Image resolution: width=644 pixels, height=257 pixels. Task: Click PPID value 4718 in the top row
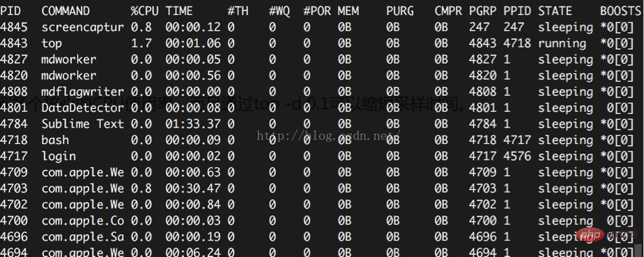point(517,43)
